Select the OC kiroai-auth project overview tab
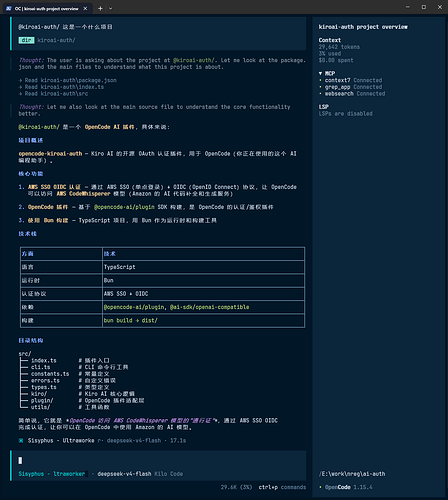Image resolution: width=448 pixels, height=500 pixels. click(47, 9)
